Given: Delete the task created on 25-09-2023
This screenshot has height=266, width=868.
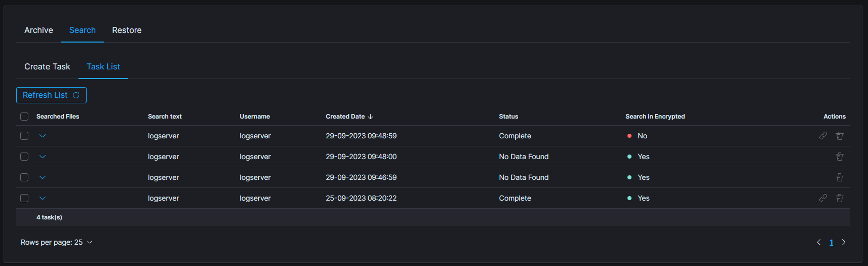Looking at the screenshot, I should 839,198.
